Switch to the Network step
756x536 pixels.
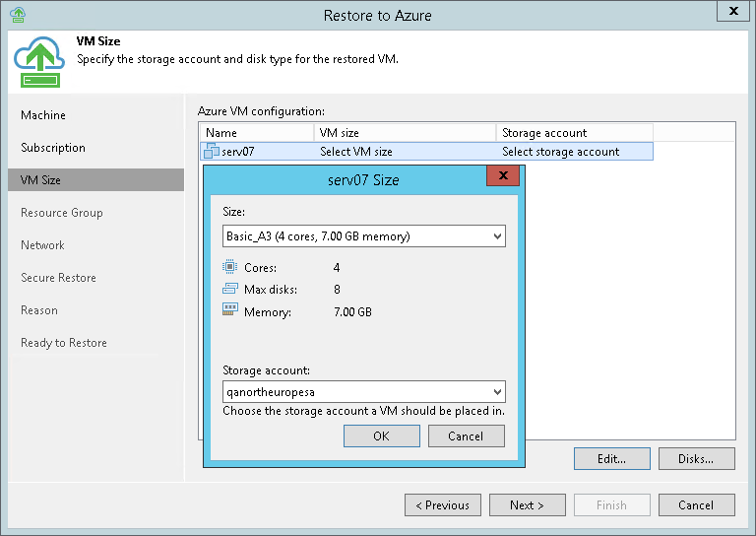[43, 245]
